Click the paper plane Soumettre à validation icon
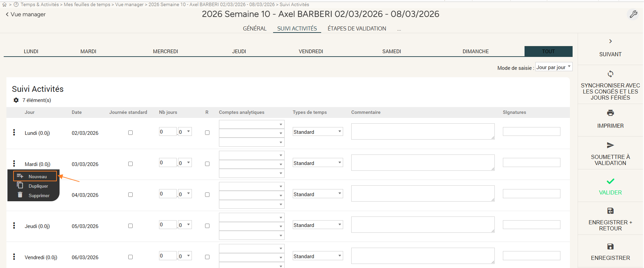The image size is (644, 268). (x=610, y=145)
